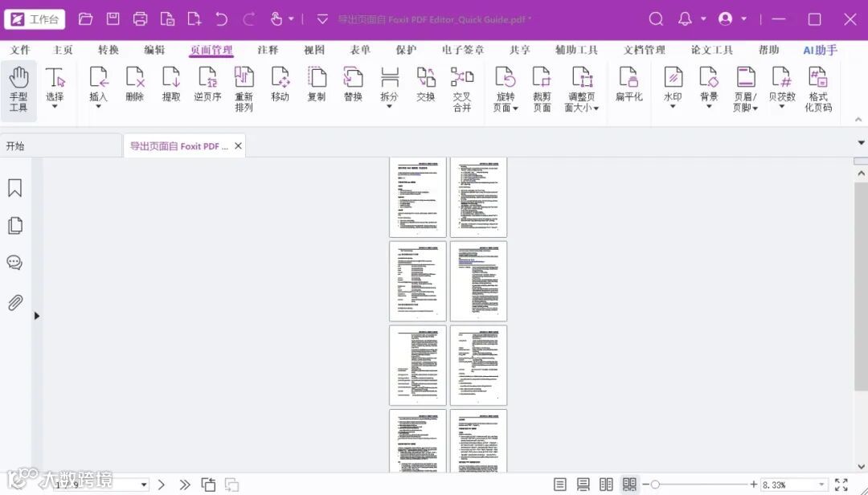This screenshot has height=495, width=868.
Task: Switch to the Protect (保护) tab
Action: [x=406, y=50]
